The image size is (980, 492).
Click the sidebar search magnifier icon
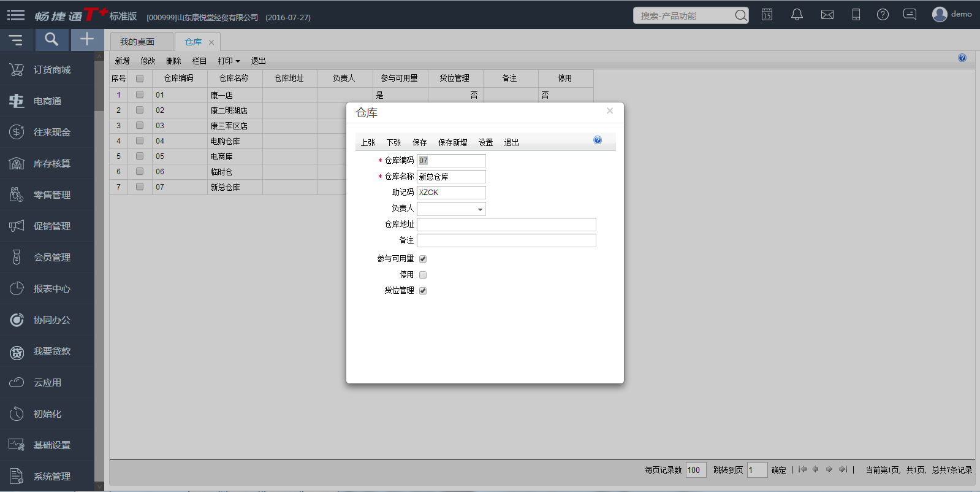[51, 40]
